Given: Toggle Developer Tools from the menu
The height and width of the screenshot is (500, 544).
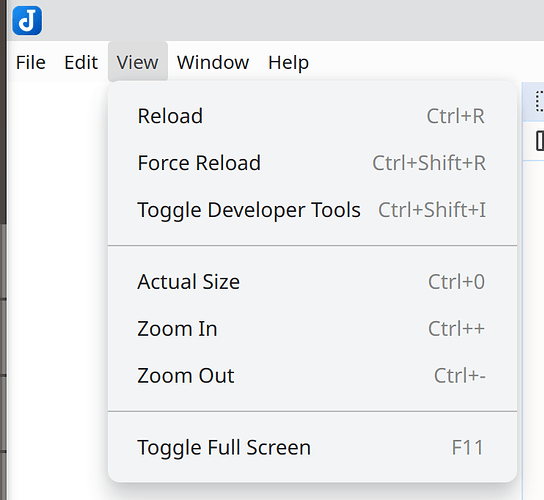Looking at the screenshot, I should pos(312,210).
